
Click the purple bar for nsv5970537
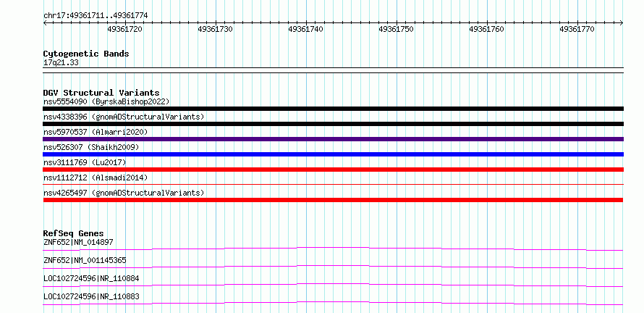coord(333,139)
